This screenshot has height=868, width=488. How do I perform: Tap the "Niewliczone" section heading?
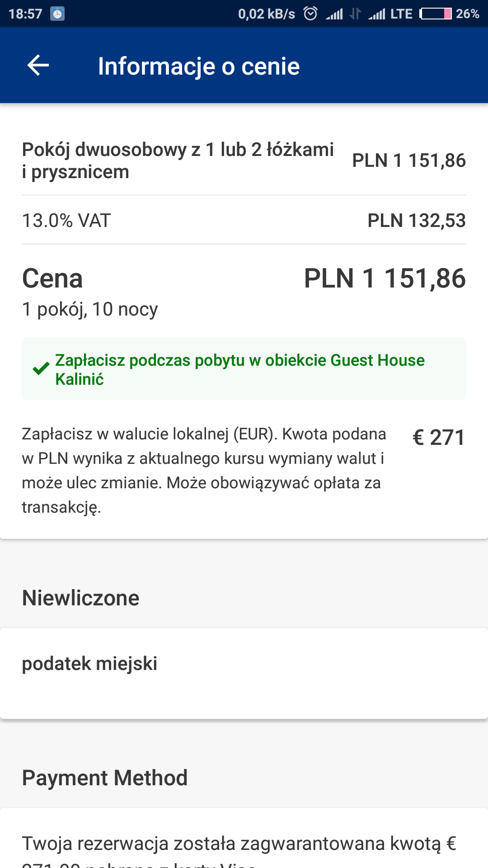[x=81, y=598]
